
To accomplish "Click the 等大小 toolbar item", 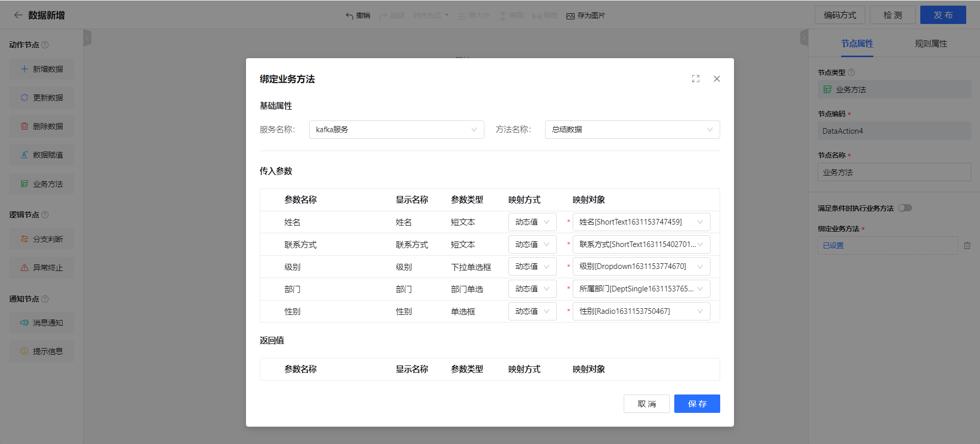I will [474, 16].
